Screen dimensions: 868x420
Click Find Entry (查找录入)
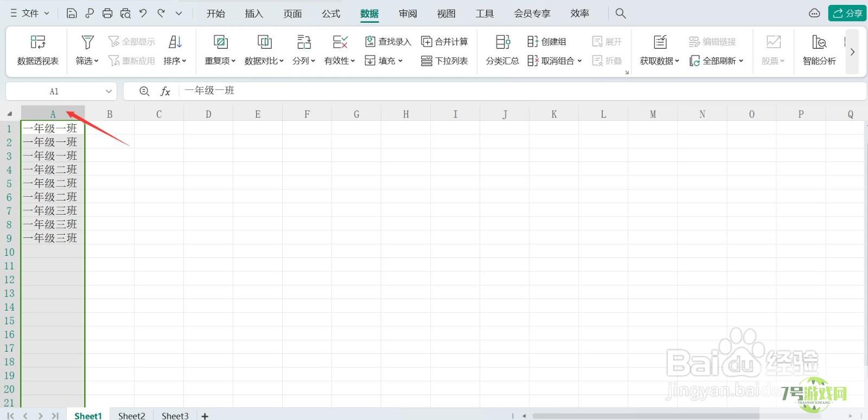tap(388, 42)
